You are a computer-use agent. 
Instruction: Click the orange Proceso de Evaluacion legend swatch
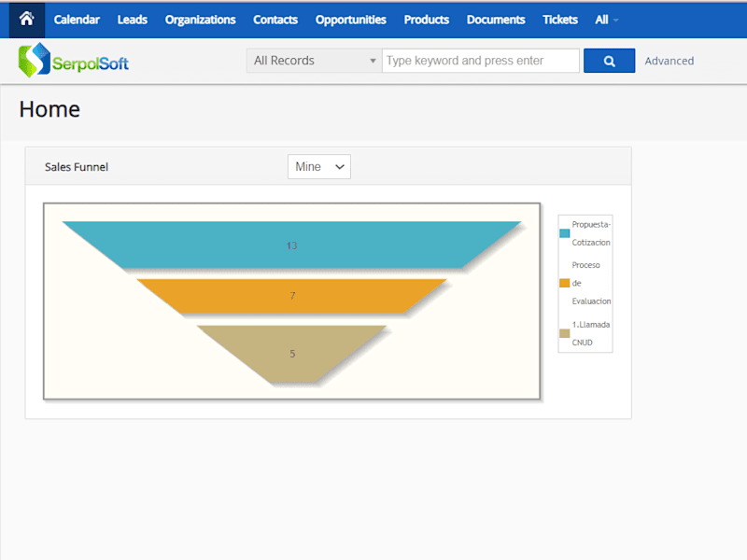click(x=565, y=284)
